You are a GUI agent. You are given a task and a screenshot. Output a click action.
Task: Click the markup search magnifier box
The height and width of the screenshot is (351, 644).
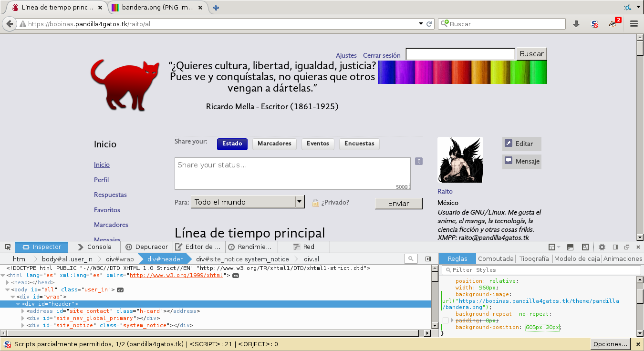tap(411, 258)
